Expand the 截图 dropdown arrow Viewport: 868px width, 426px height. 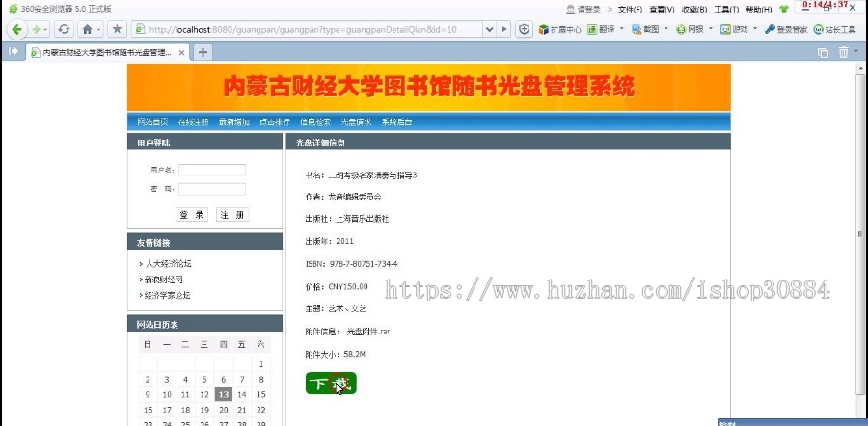coord(665,28)
